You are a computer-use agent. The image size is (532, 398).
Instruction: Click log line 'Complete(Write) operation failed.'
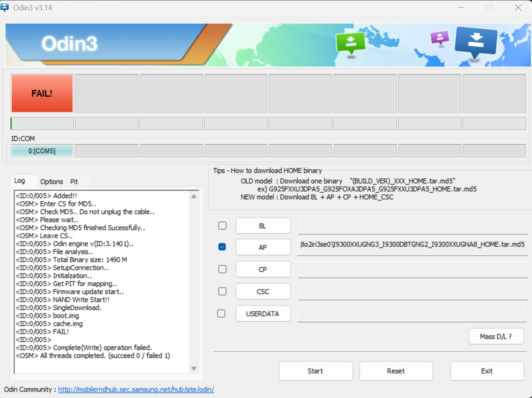coord(84,348)
